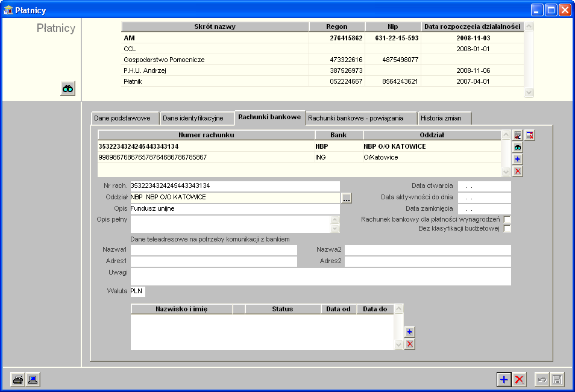Viewport: 575px width, 392px height.
Task: Open Oddział lookup with ellipsis button
Action: (347, 198)
